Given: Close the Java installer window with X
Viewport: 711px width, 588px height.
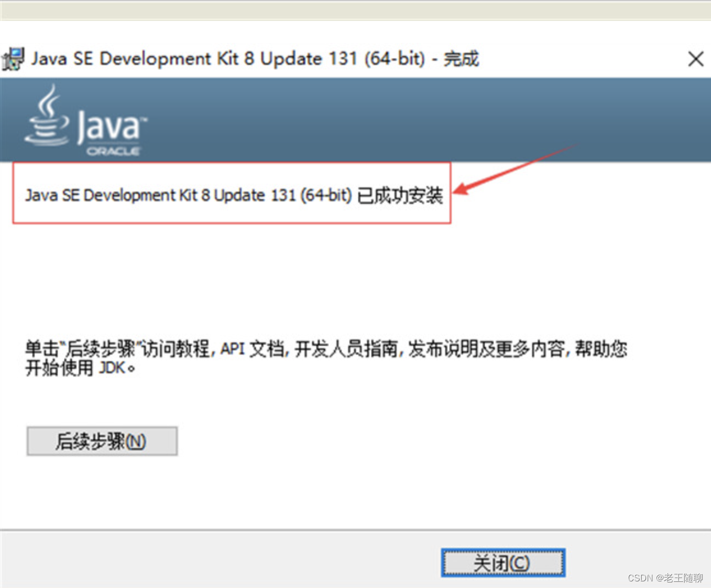Looking at the screenshot, I should click(x=696, y=59).
